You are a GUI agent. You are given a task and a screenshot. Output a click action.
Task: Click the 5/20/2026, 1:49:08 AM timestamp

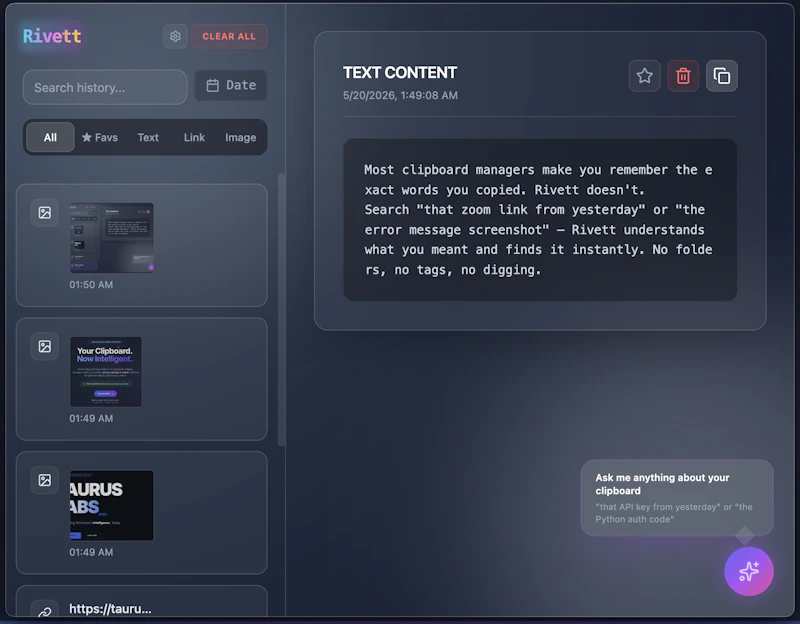(x=400, y=95)
